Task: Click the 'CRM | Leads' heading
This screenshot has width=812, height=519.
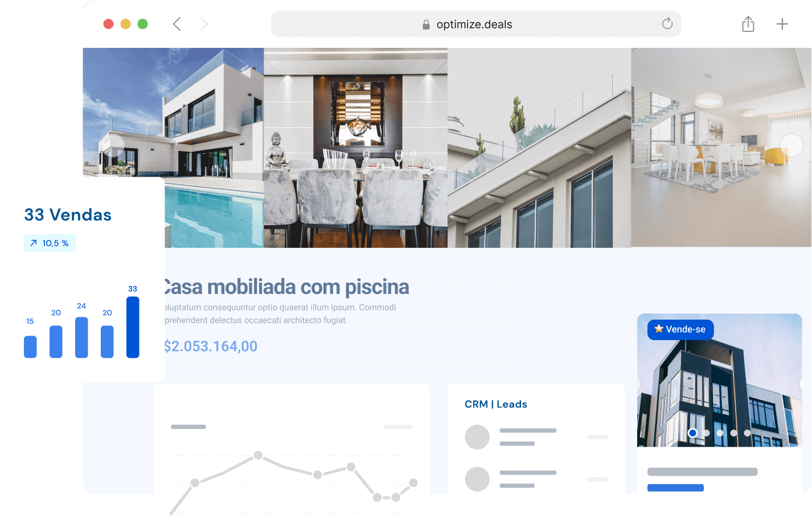Action: pos(496,404)
